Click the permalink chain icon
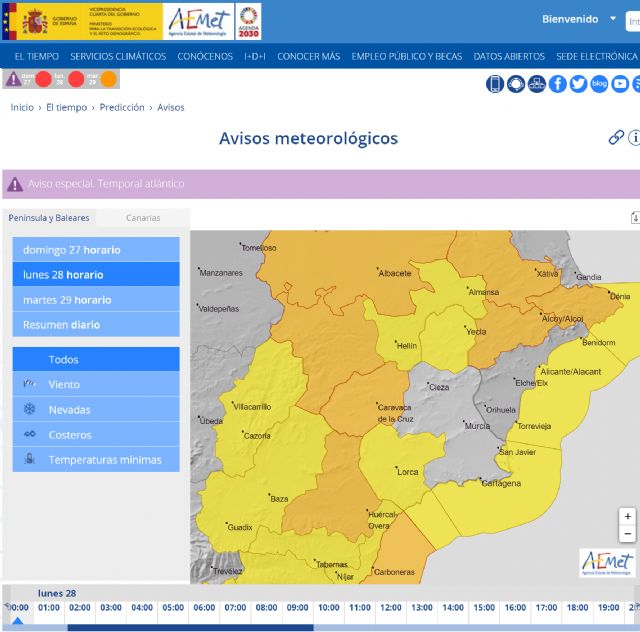The height and width of the screenshot is (632, 640). tap(616, 138)
